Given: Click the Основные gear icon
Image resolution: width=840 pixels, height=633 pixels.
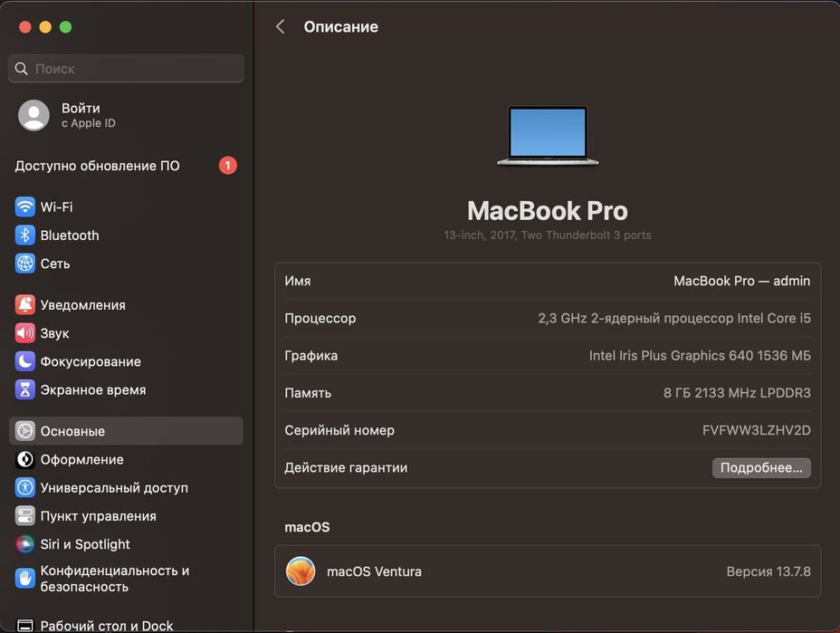Looking at the screenshot, I should [x=24, y=431].
